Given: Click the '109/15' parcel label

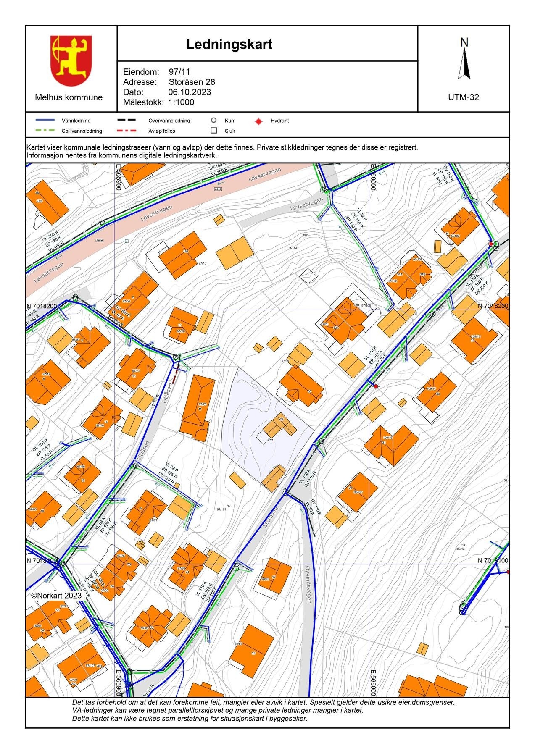Looking at the screenshot, I should (x=358, y=492).
